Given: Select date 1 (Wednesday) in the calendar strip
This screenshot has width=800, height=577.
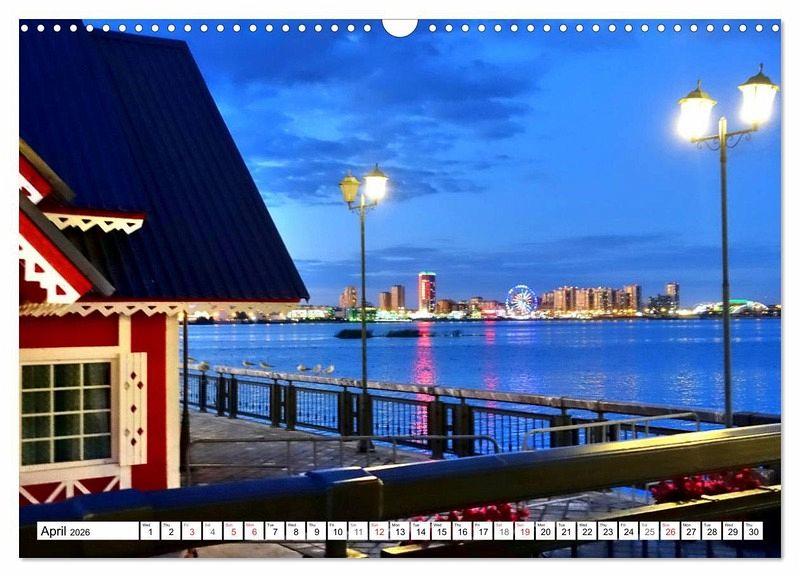Looking at the screenshot, I should (x=150, y=531).
